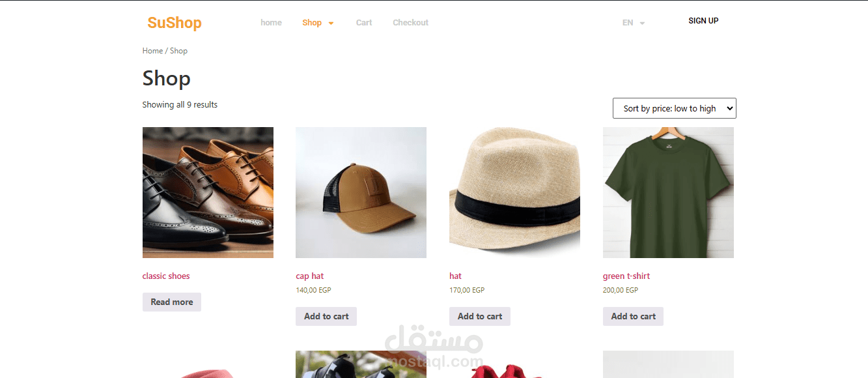Click the green t-shirt product image
Image resolution: width=868 pixels, height=378 pixels.
click(667, 192)
